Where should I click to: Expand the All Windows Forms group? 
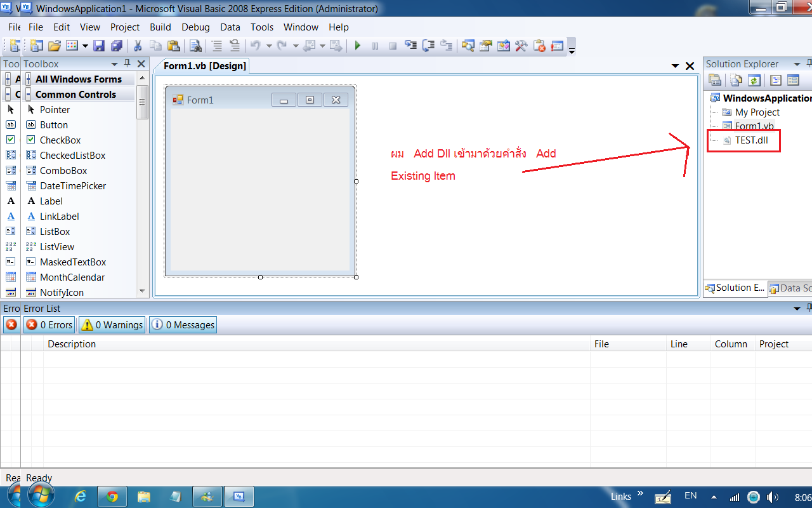coord(29,79)
